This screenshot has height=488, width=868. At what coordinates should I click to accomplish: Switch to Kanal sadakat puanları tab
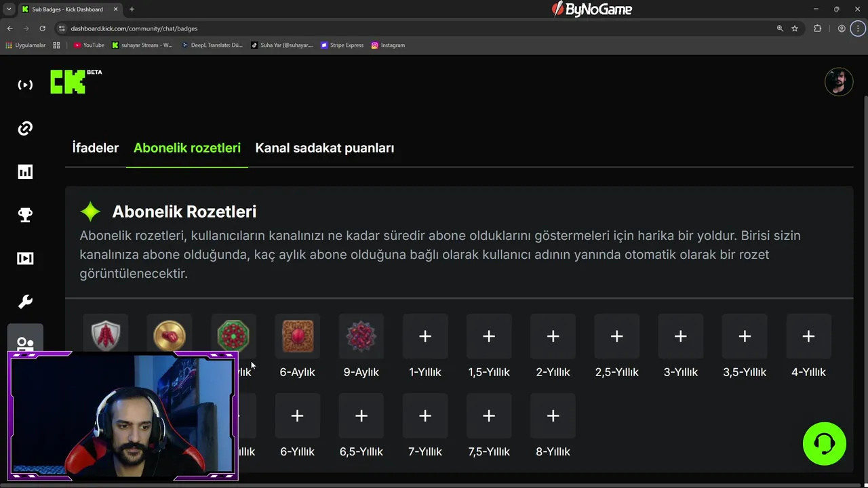click(325, 148)
